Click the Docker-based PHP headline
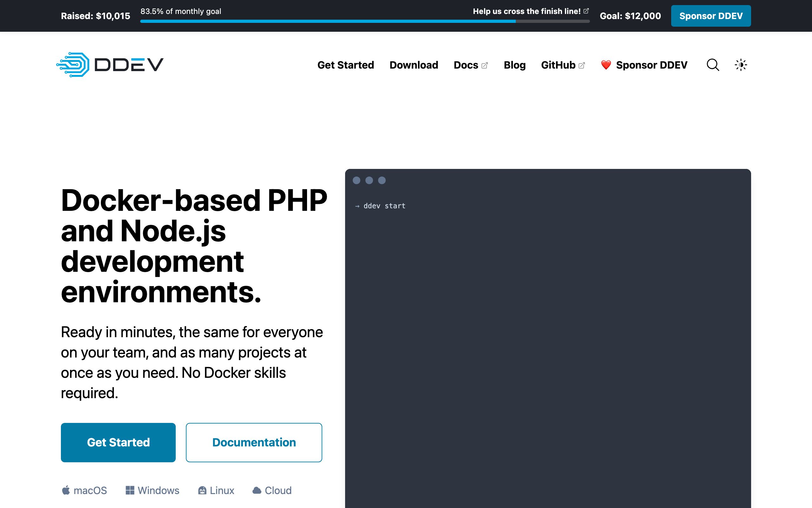 (194, 246)
